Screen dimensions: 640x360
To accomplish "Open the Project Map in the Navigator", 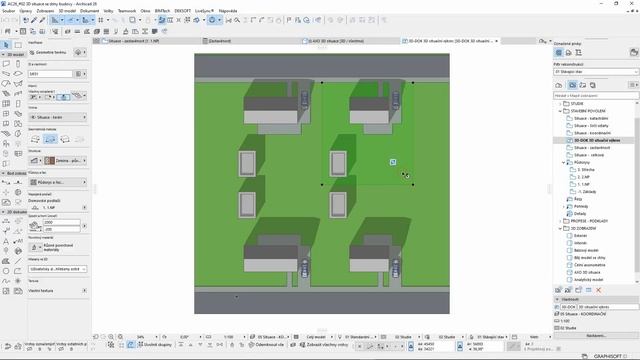I will tap(559, 85).
